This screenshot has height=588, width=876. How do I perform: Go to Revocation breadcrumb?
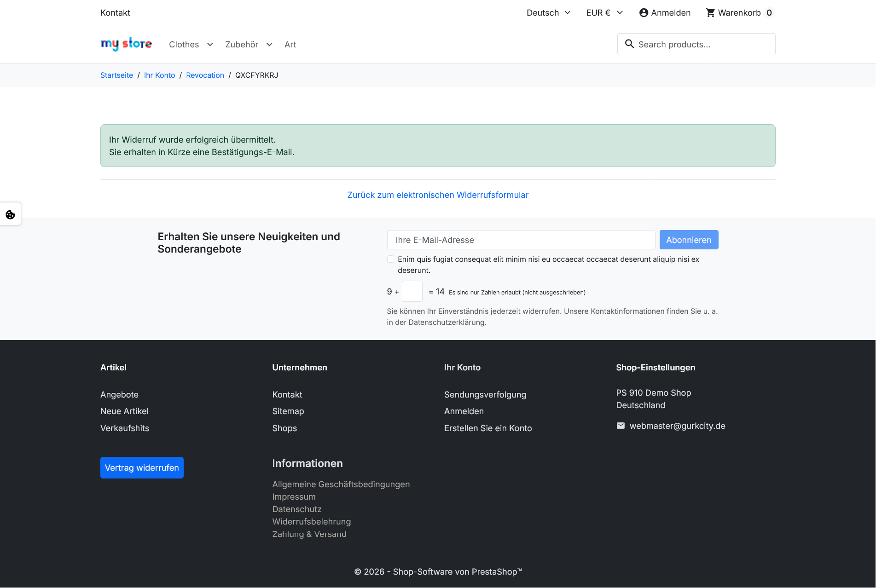[205, 75]
